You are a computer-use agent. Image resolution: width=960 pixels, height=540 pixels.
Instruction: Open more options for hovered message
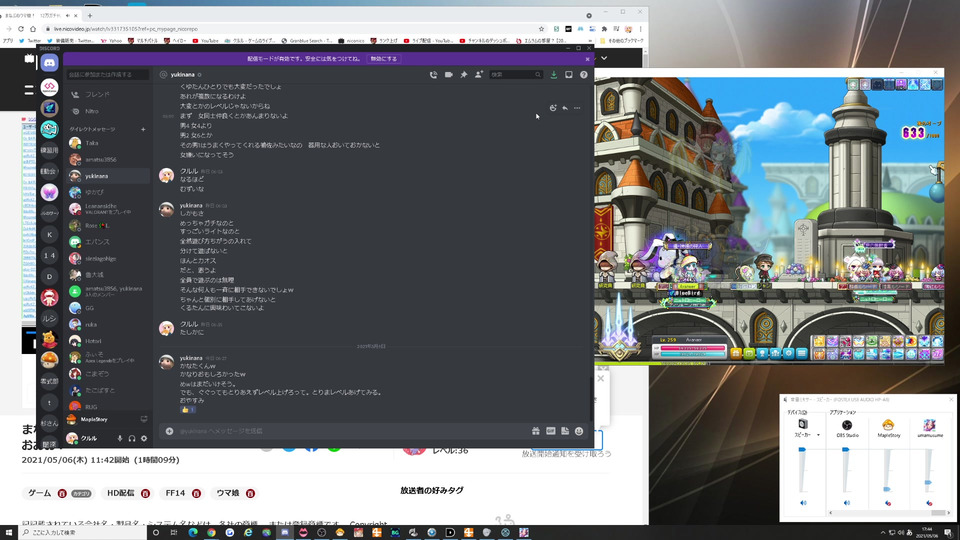click(577, 108)
